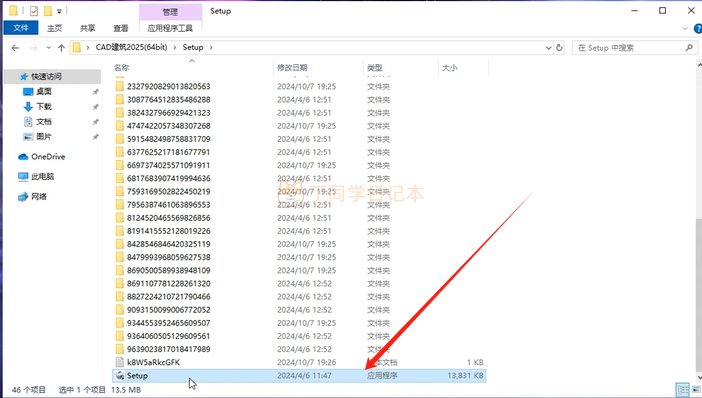Expand the address bar history dropdown
702x398 pixels.
[x=548, y=47]
